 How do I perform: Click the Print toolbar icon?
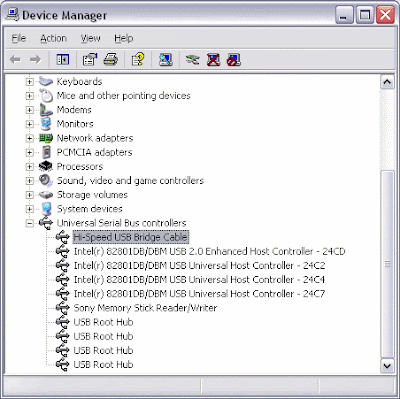click(x=111, y=60)
